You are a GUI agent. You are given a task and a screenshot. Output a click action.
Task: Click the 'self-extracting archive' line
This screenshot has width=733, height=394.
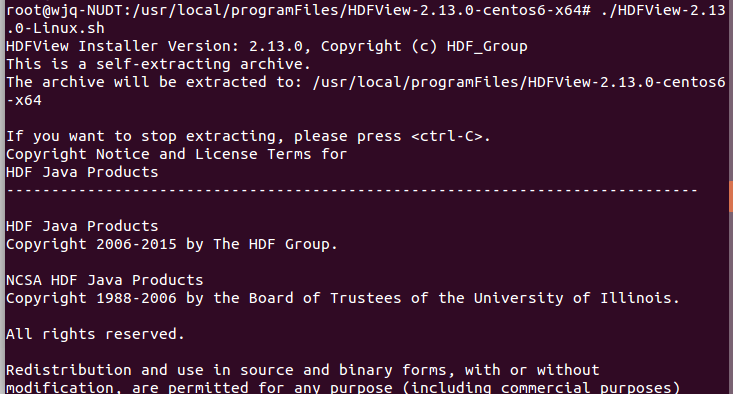point(158,64)
